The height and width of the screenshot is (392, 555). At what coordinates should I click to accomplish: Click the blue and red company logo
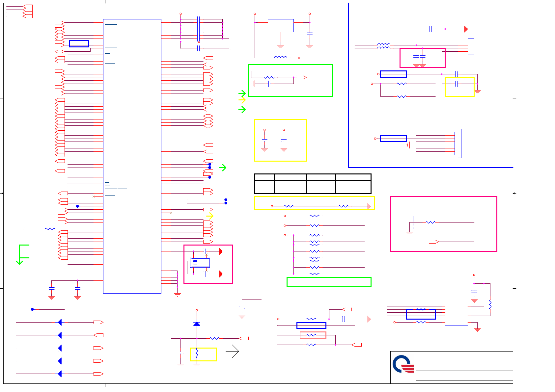(x=403, y=364)
